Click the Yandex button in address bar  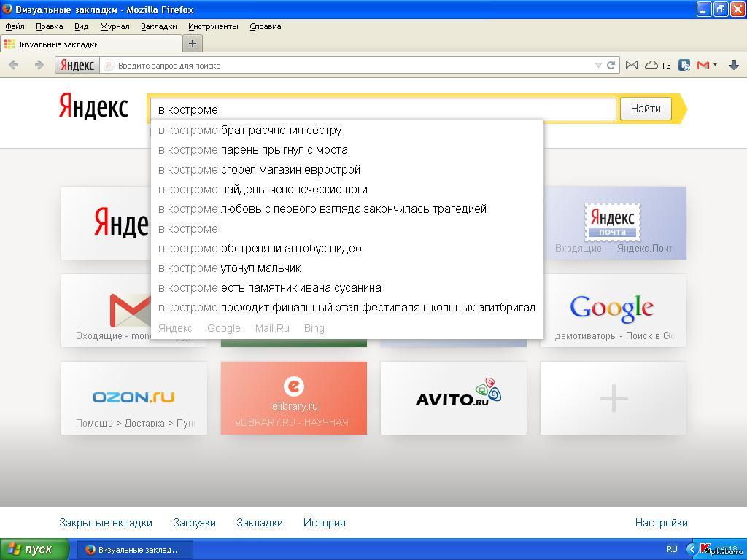pos(77,65)
